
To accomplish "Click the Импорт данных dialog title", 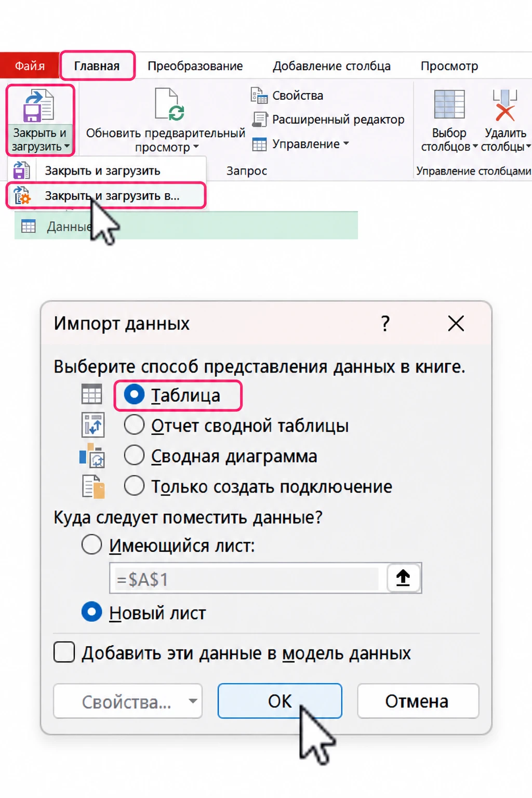I will [122, 323].
